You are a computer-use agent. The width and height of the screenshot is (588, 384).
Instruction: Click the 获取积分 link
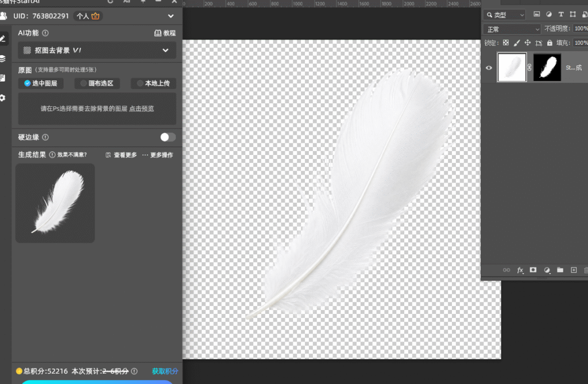tap(165, 371)
